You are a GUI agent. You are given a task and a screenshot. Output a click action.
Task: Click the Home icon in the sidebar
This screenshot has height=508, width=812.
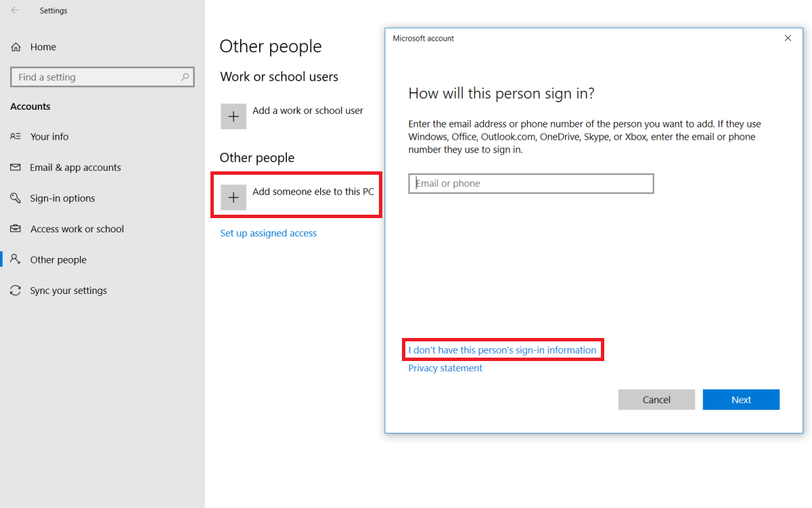[17, 47]
